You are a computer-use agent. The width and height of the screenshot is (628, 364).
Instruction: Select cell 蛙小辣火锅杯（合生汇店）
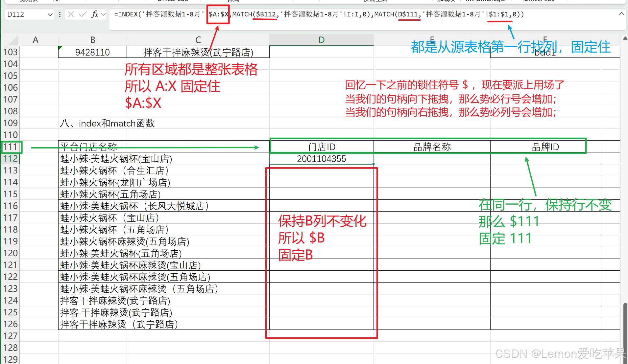pos(164,171)
